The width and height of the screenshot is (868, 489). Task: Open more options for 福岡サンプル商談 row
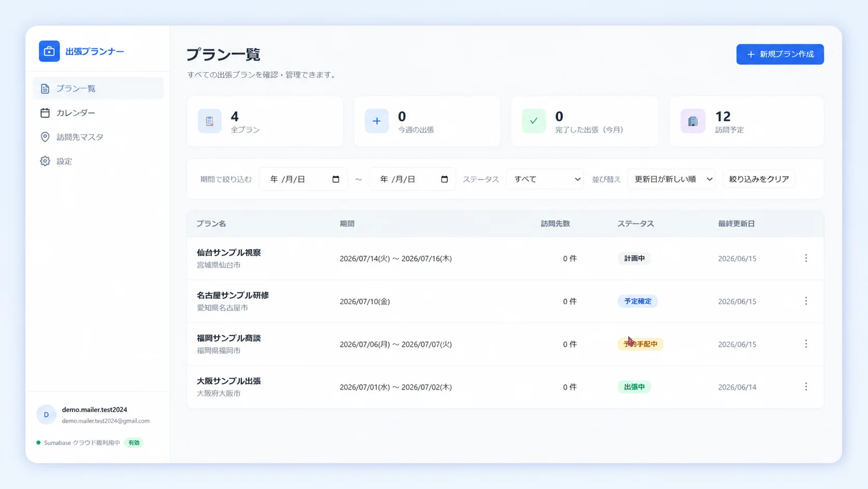point(806,344)
